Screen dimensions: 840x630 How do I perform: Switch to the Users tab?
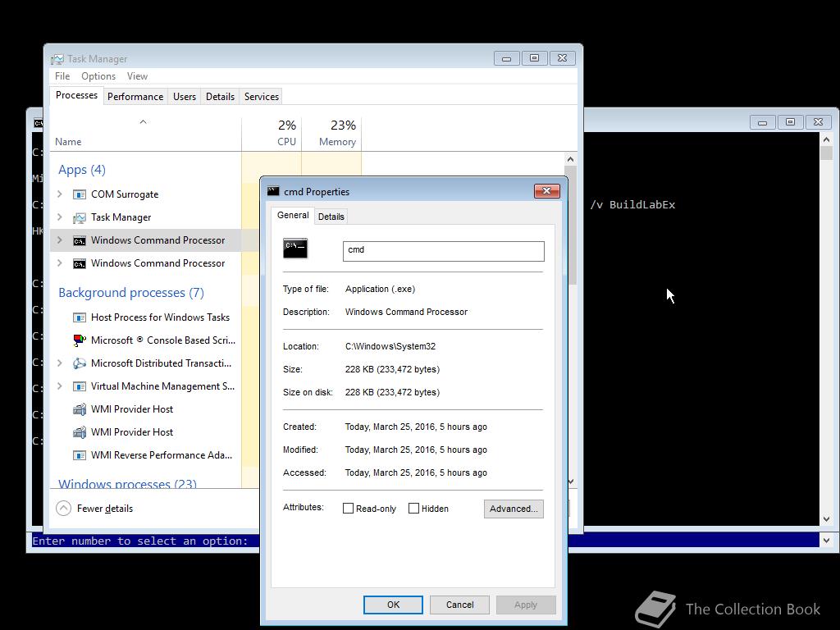(x=185, y=97)
